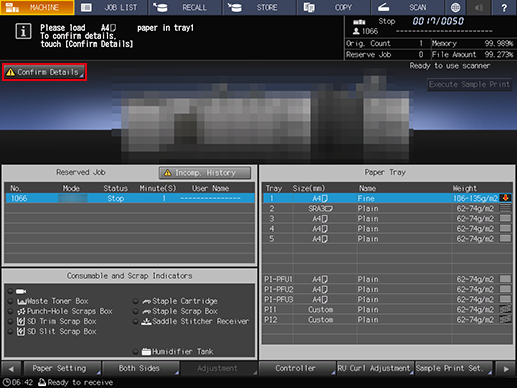Viewport: 517px width, 388px height.
Task: Click the SD Slit Scrap Box indicator
Action: click(x=10, y=332)
